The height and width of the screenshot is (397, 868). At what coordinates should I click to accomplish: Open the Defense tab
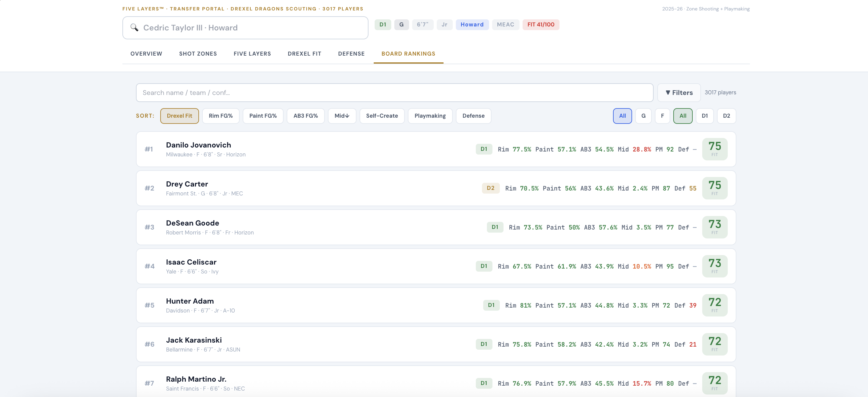pos(351,53)
